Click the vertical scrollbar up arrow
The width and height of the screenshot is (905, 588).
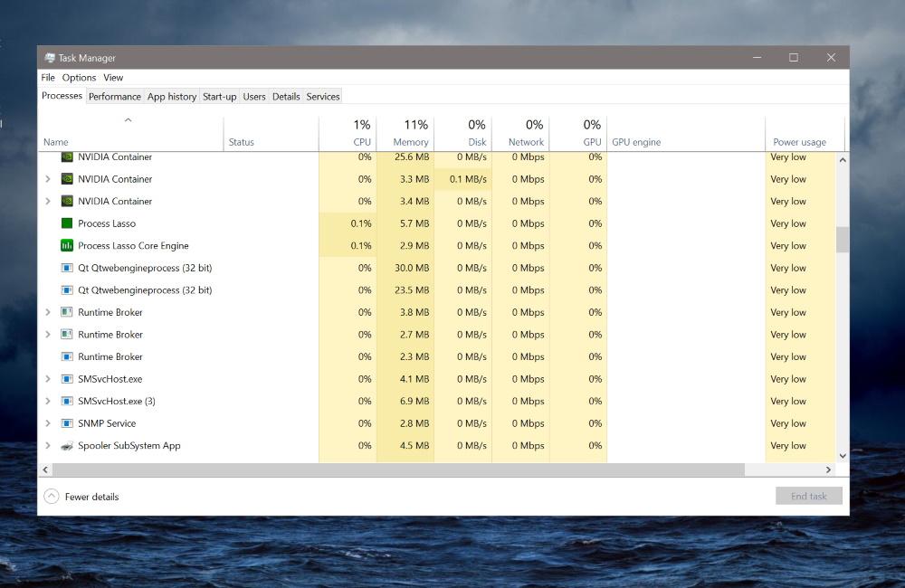[x=843, y=160]
